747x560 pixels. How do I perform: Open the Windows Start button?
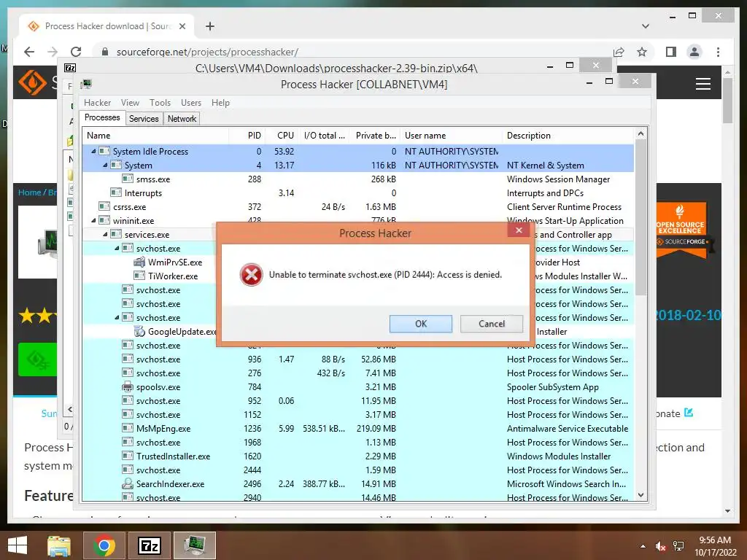18,545
